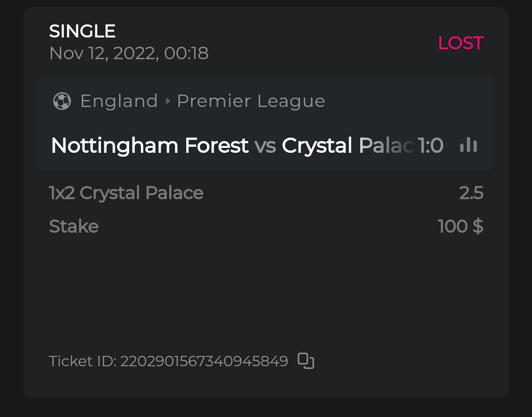This screenshot has height=417, width=532.
Task: Click the Stake label
Action: coord(74,226)
